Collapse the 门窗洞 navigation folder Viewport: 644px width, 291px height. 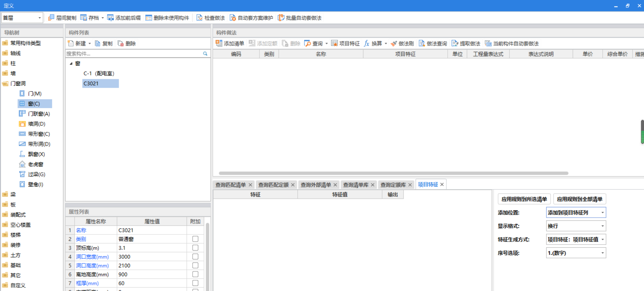5,83
